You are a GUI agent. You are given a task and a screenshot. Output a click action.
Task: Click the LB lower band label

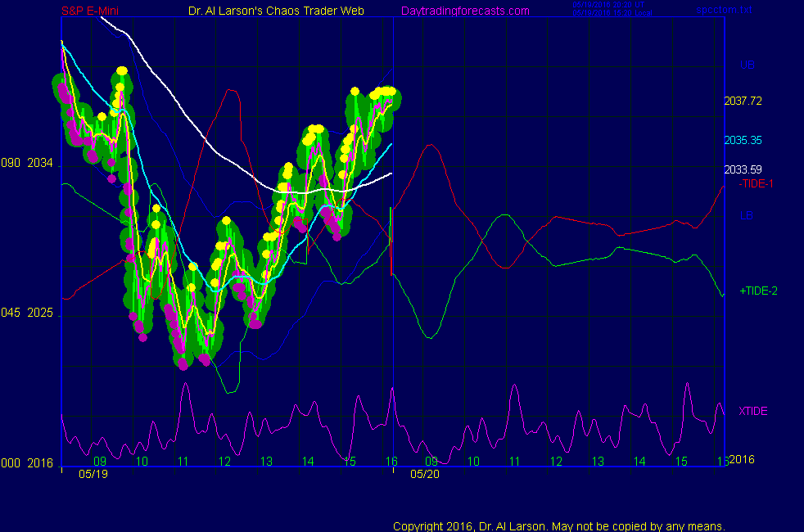point(747,215)
